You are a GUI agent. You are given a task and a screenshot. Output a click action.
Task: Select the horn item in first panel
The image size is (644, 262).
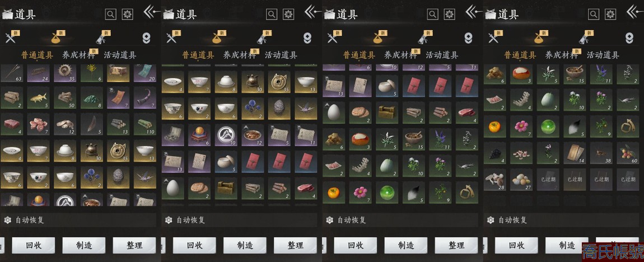[x=144, y=98]
